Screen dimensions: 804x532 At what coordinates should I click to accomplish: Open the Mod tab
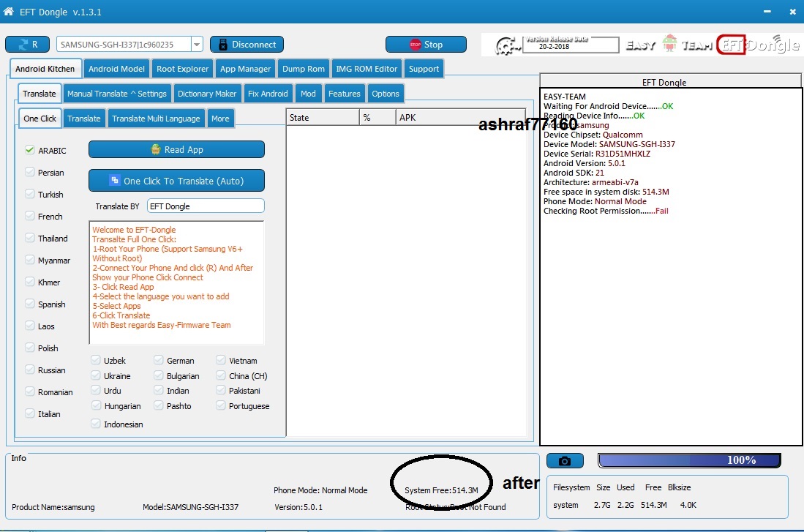(308, 94)
